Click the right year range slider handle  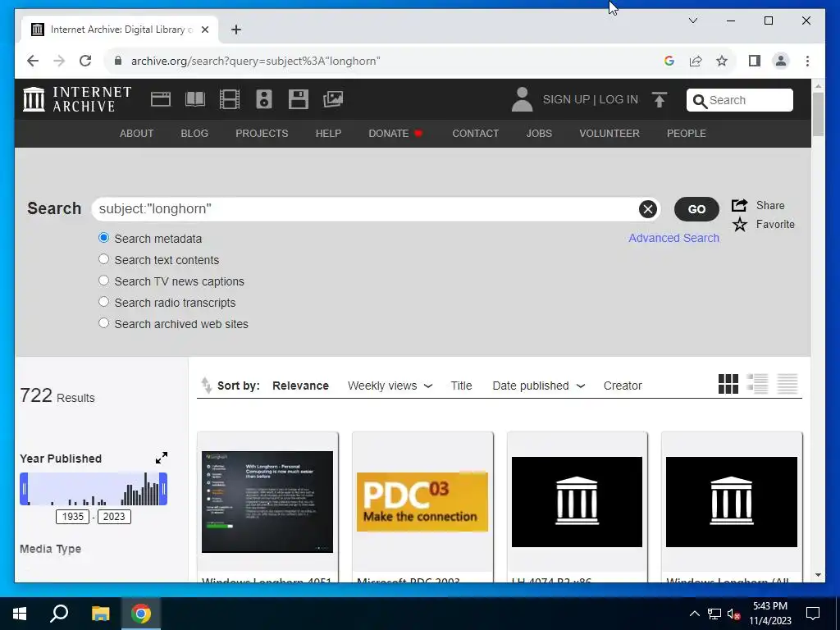[x=163, y=489]
